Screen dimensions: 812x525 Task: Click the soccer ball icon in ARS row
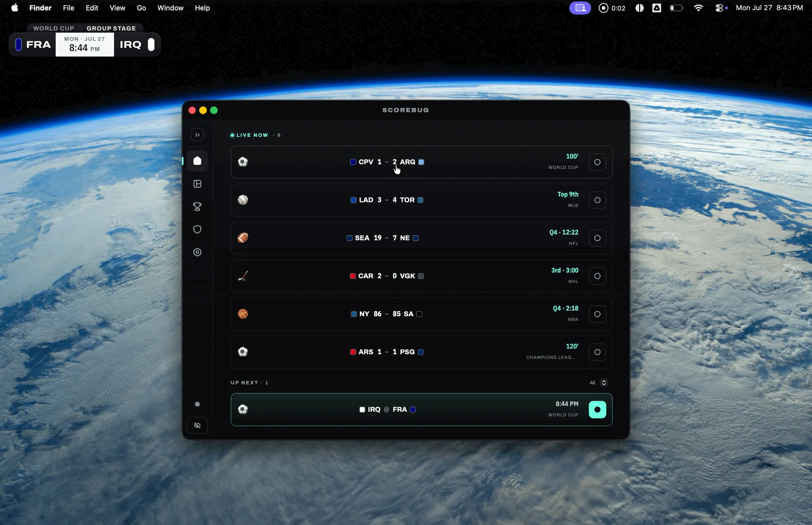243,352
